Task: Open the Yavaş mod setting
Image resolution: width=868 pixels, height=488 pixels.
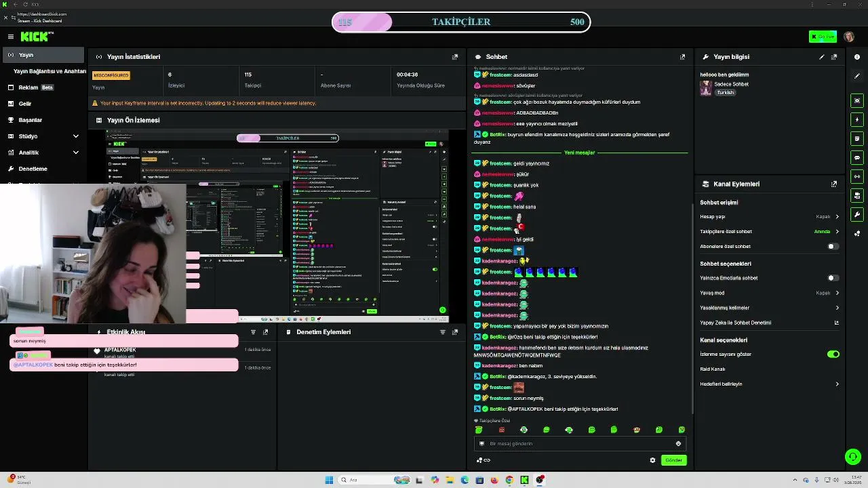Action: (x=770, y=293)
